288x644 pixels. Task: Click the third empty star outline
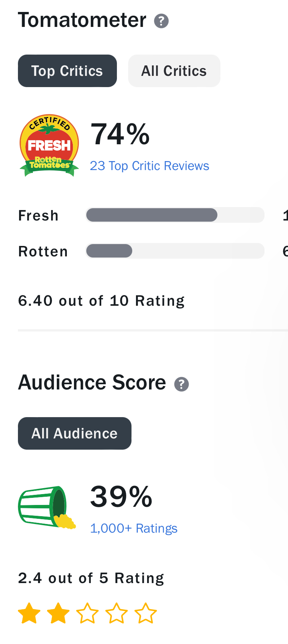(87, 613)
